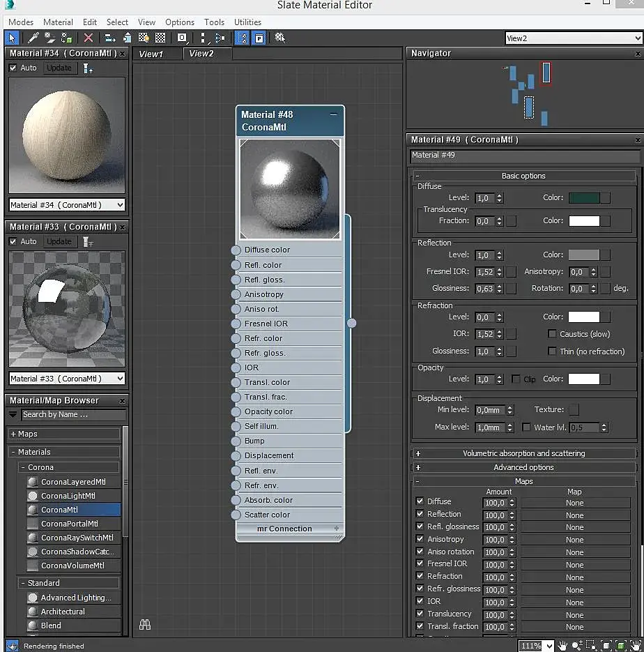The width and height of the screenshot is (644, 652).
Task: Select CoronaLayeredMtl in material browser
Action: (72, 482)
